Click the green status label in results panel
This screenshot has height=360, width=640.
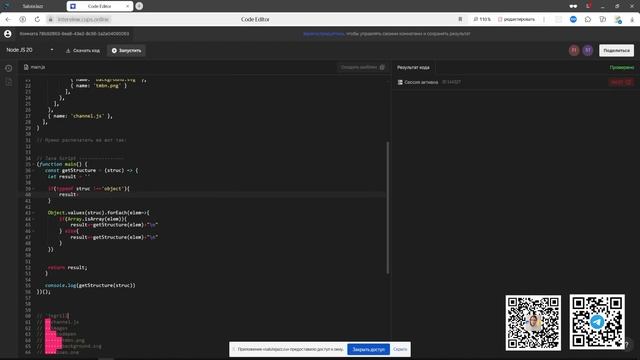622,67
